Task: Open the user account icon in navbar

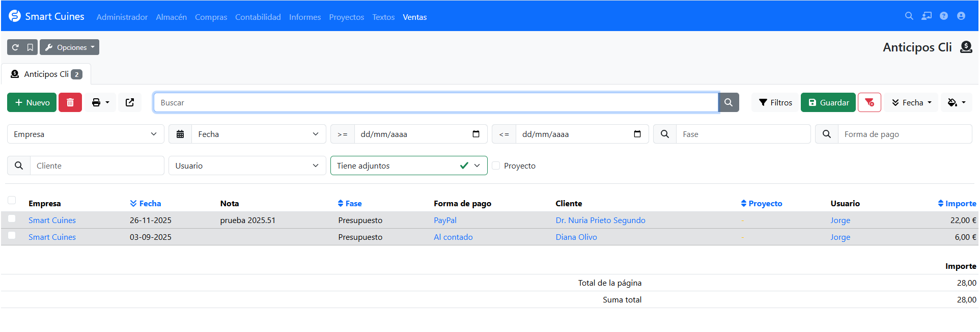Action: tap(961, 16)
